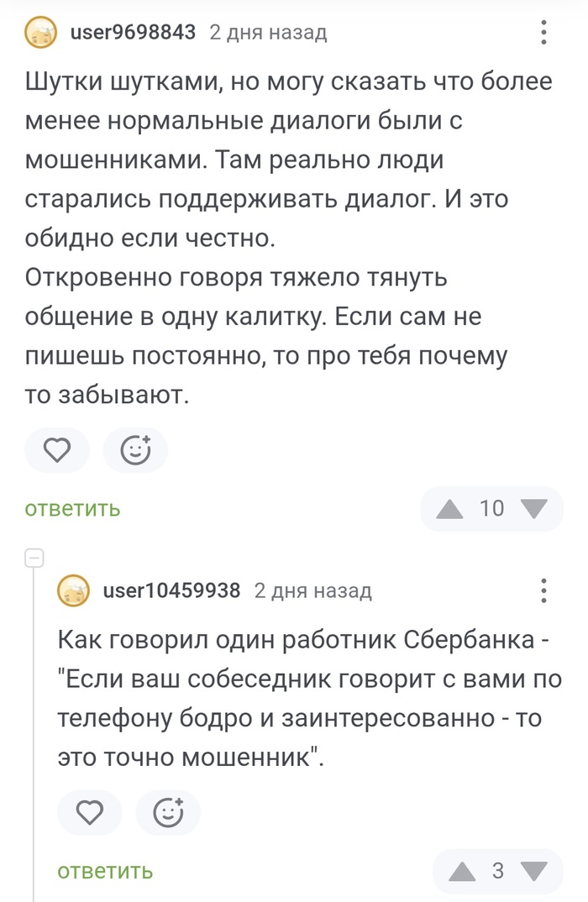Add an emoji reaction to user10459938's comment

click(x=168, y=813)
